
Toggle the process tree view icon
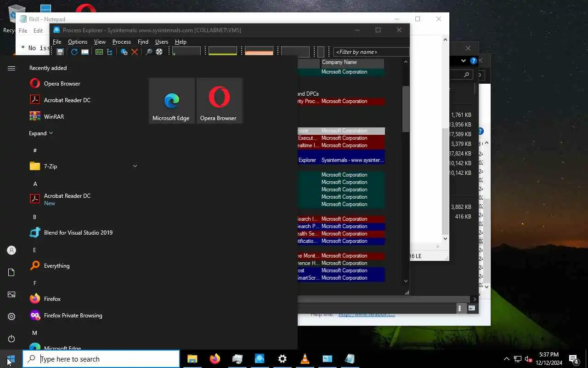110,52
